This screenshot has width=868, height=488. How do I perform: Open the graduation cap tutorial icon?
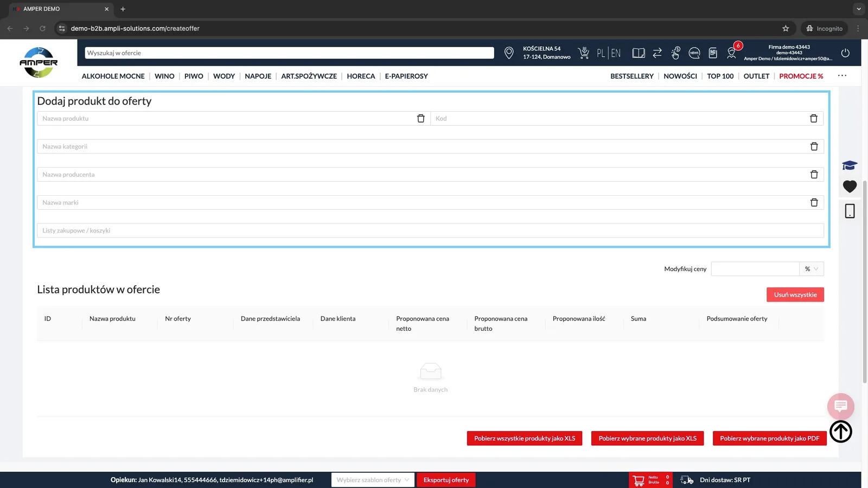click(850, 165)
